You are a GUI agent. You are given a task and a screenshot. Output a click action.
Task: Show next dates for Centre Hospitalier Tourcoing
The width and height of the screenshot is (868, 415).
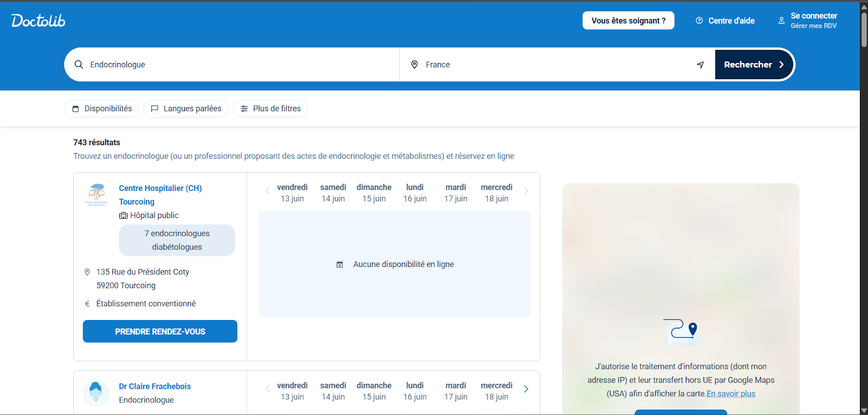526,191
